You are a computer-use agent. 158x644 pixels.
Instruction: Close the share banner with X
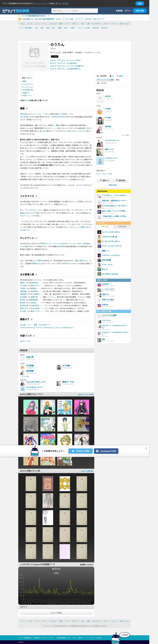tap(146, 448)
